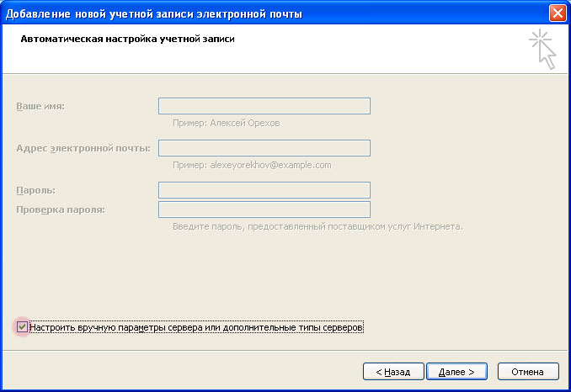Focus the 'Пароль' input field
The height and width of the screenshot is (392, 571).
(x=264, y=191)
